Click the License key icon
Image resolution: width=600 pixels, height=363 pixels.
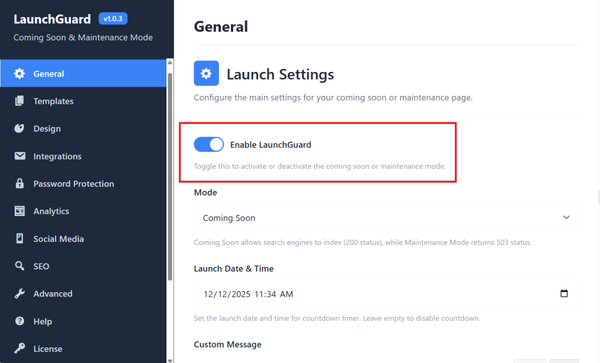[20, 348]
